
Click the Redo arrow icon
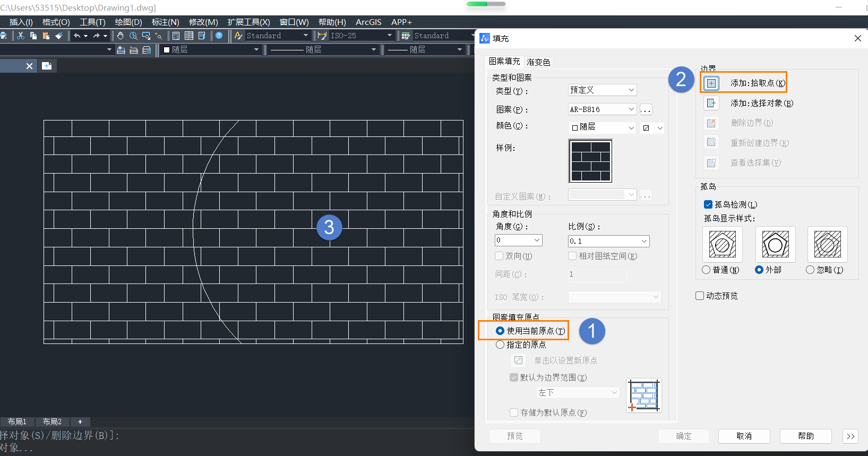point(96,36)
